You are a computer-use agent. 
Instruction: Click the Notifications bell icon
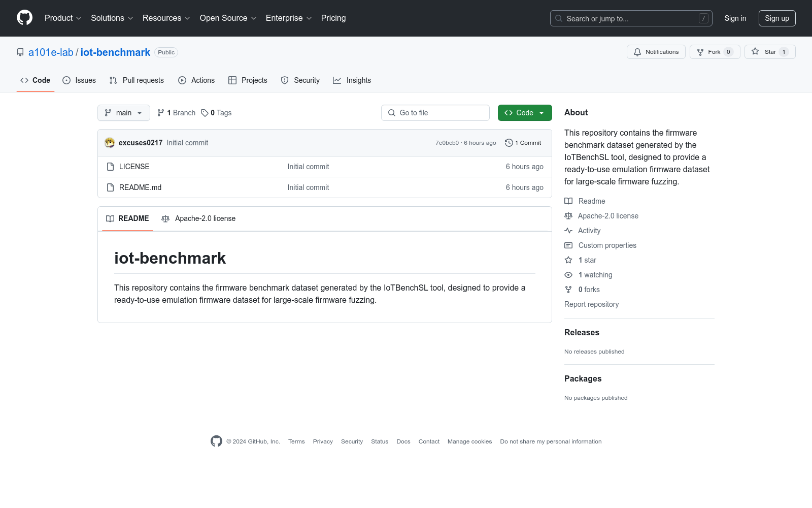click(637, 52)
